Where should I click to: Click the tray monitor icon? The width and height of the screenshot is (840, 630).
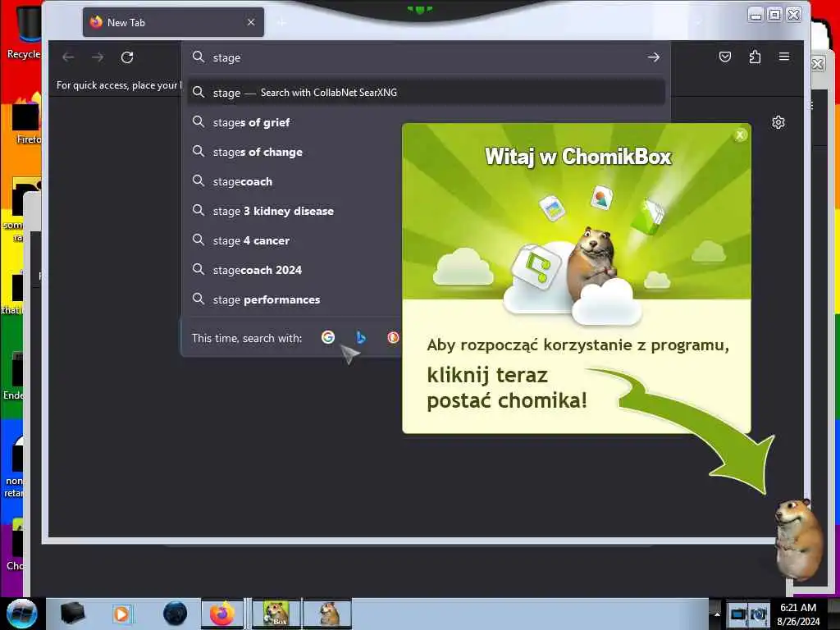738,614
